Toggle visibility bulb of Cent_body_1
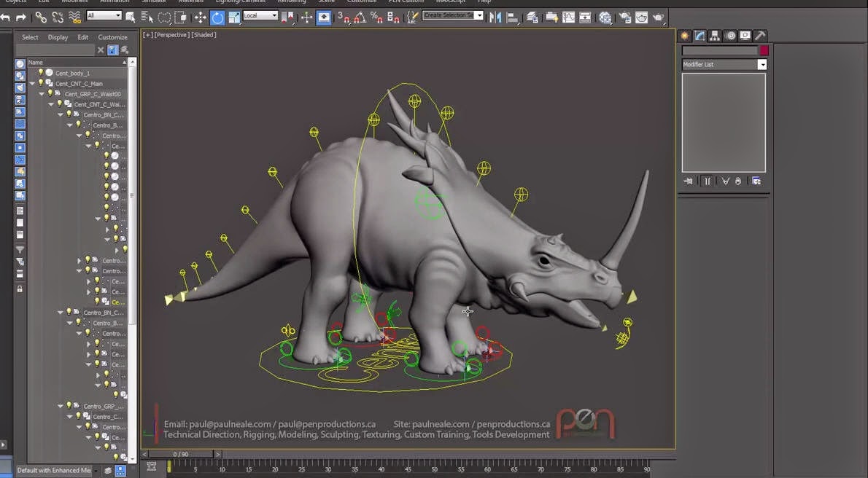 coord(40,72)
